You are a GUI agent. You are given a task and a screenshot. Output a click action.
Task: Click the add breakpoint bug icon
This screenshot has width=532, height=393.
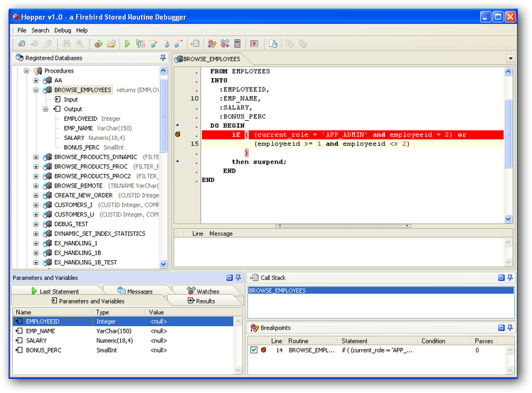(212, 43)
